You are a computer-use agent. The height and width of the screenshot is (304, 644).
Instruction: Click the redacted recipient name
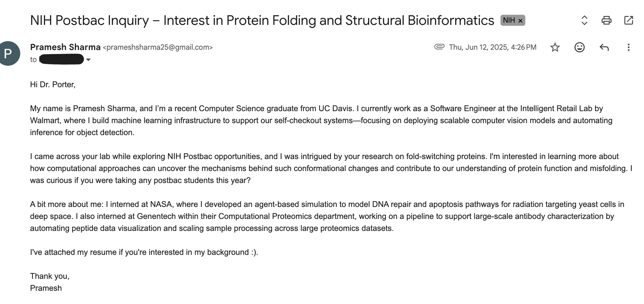62,59
